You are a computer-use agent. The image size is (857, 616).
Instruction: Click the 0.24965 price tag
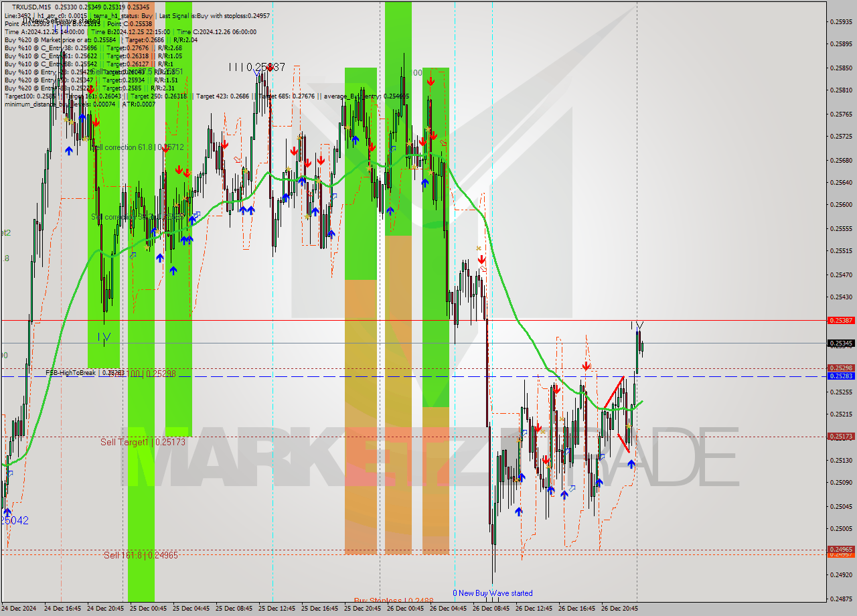click(x=841, y=550)
